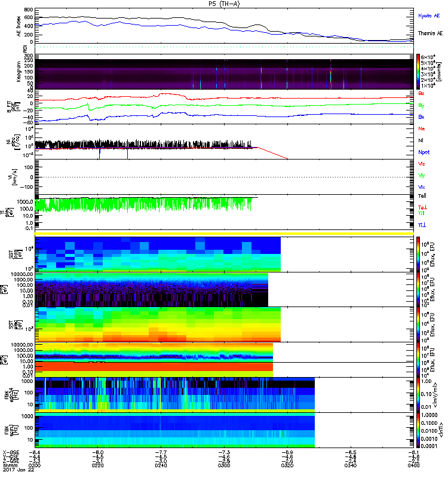Click the [counts] color bar unit label
Viewport: 448px width, 478px height.
[x=439, y=72]
